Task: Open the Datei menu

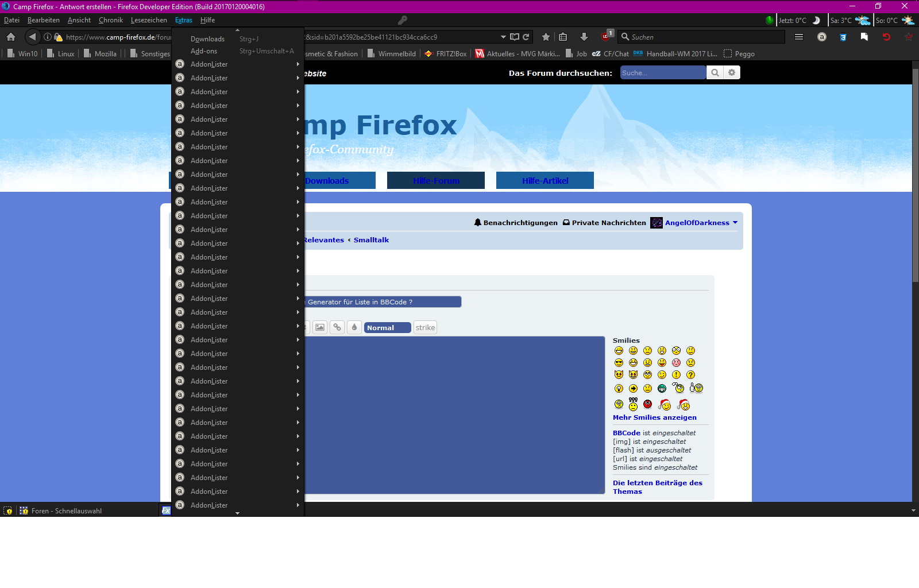Action: (11, 20)
